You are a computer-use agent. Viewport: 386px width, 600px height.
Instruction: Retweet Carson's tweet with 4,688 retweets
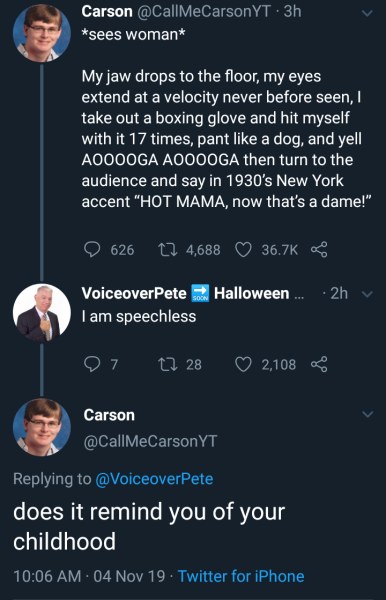(x=168, y=249)
